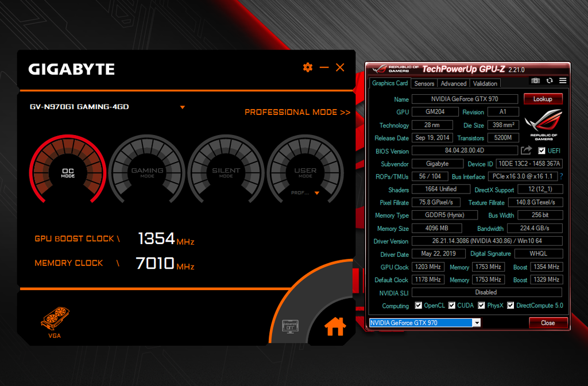
Task: Click the BIOS Version field
Action: point(465,150)
